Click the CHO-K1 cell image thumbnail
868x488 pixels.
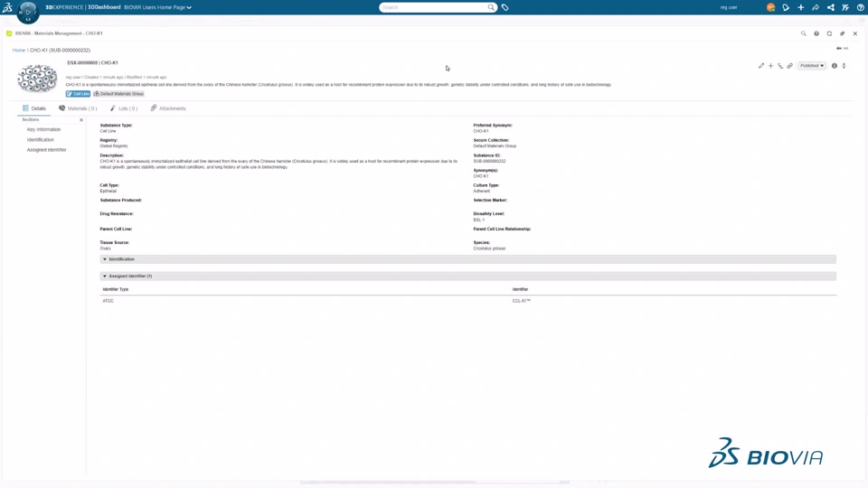(37, 79)
